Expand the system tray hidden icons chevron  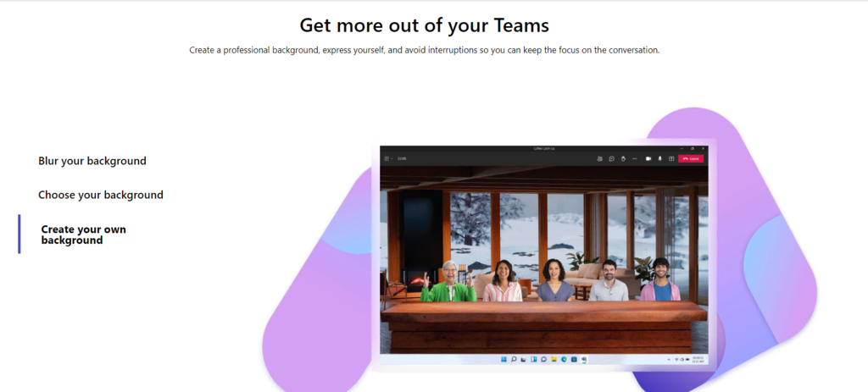click(x=669, y=359)
